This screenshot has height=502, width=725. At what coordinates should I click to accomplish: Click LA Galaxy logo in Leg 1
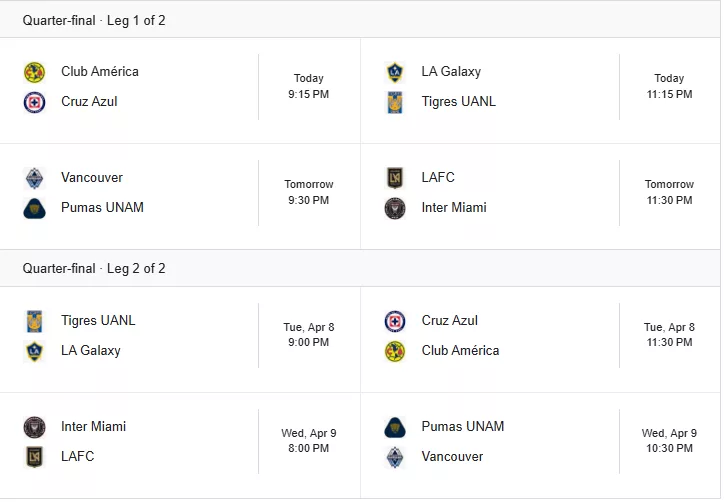[395, 73]
